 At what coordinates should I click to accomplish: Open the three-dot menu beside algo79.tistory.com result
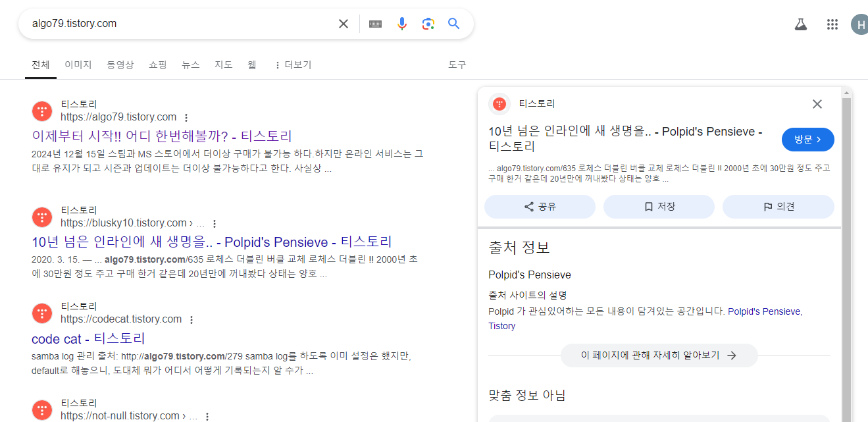[186, 118]
